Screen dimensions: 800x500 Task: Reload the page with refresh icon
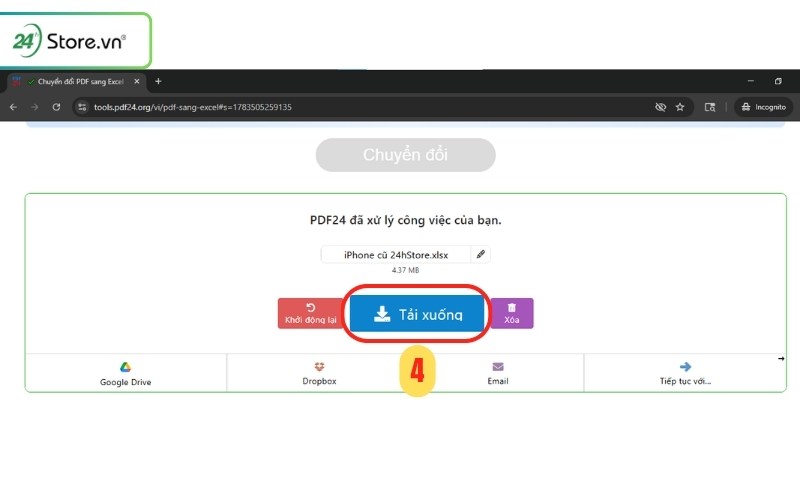point(56,107)
